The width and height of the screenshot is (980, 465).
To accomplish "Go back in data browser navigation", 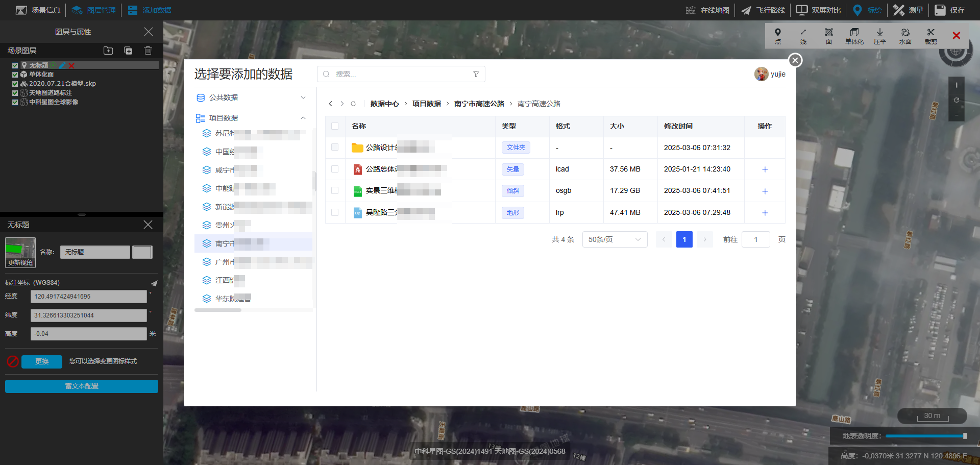I will click(331, 104).
